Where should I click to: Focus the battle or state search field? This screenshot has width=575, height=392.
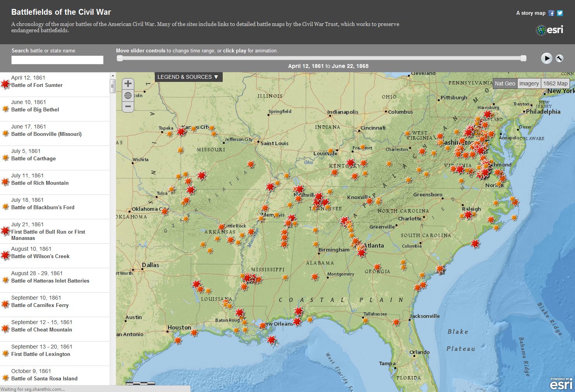click(x=57, y=60)
